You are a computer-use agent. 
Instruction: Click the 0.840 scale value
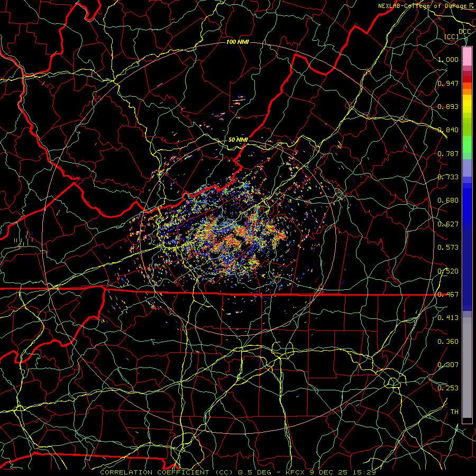click(x=448, y=130)
